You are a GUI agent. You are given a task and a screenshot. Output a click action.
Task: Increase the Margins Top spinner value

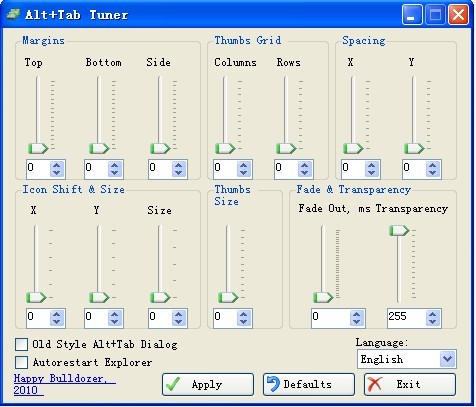click(57, 165)
